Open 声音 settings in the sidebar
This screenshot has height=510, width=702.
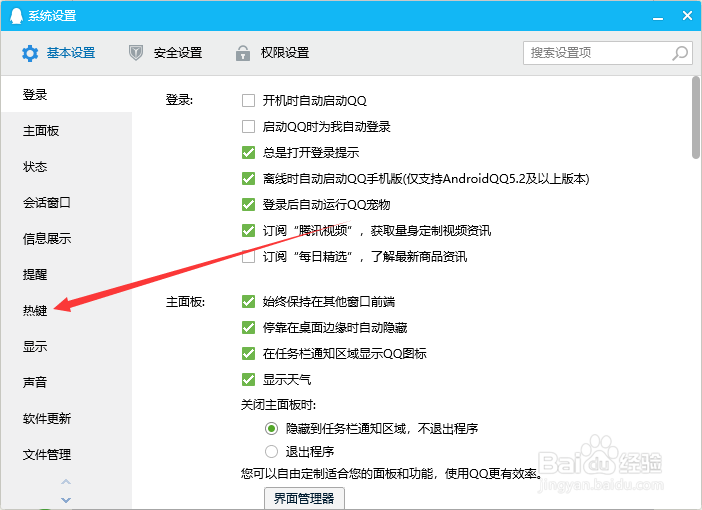pyautogui.click(x=66, y=382)
